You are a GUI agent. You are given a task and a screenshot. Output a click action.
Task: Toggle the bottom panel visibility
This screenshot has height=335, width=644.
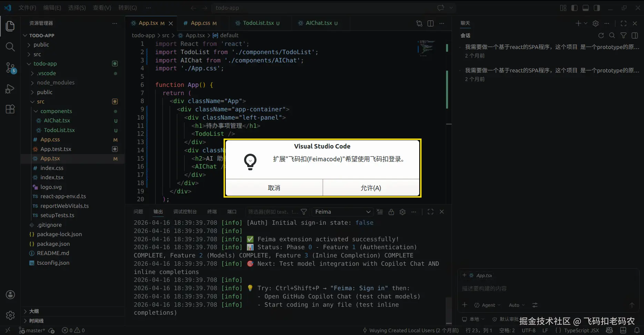click(x=586, y=8)
